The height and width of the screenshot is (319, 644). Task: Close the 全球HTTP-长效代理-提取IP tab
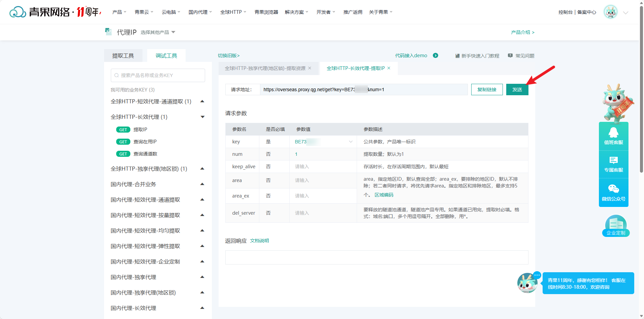389,68
